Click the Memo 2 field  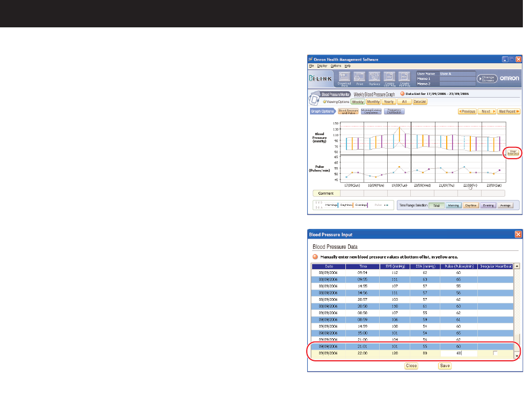pyautogui.click(x=457, y=84)
